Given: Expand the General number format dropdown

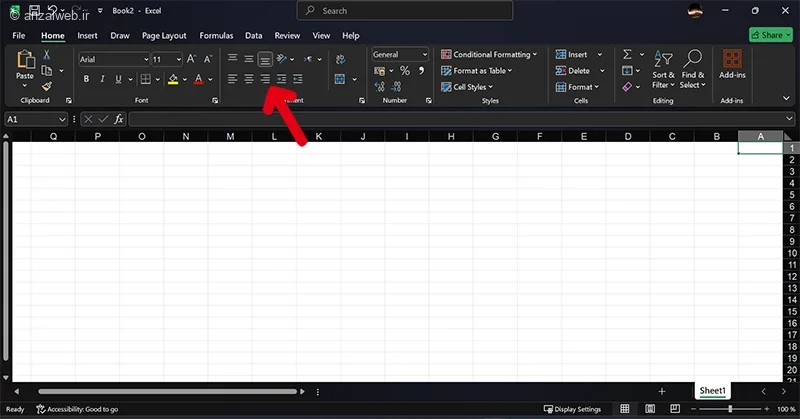Looking at the screenshot, I should pyautogui.click(x=400, y=54).
